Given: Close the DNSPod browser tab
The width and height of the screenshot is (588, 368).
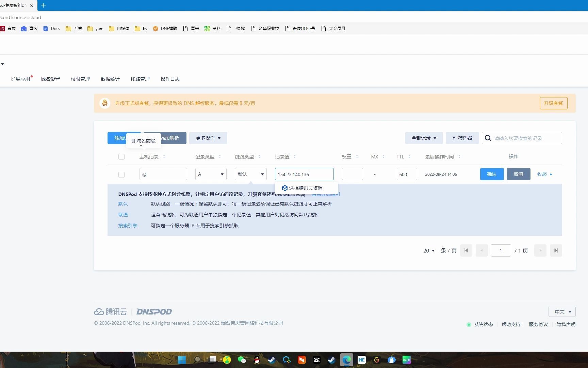Looking at the screenshot, I should tap(32, 5).
